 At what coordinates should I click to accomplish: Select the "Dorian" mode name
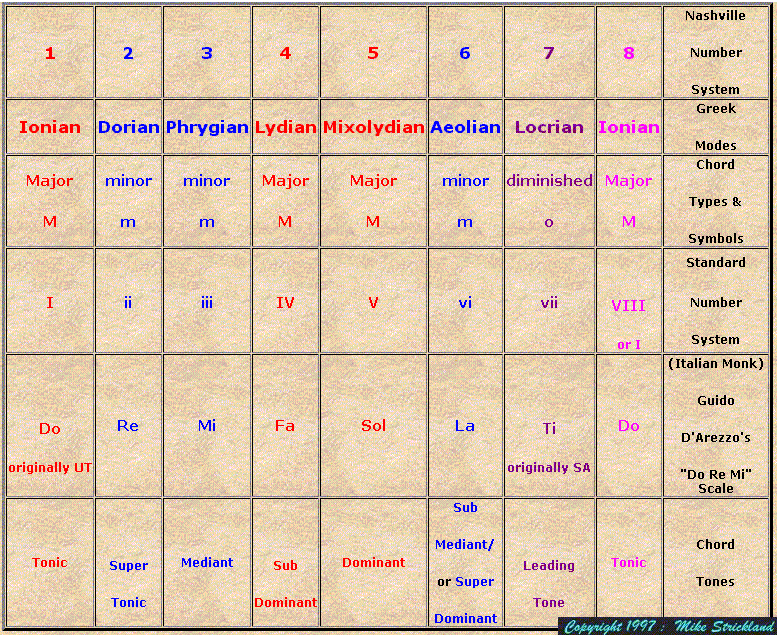click(128, 127)
